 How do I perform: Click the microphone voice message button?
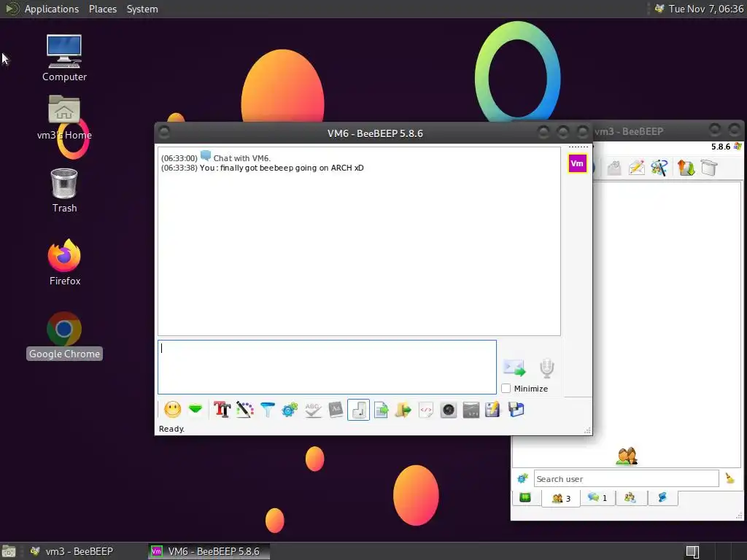coord(547,368)
